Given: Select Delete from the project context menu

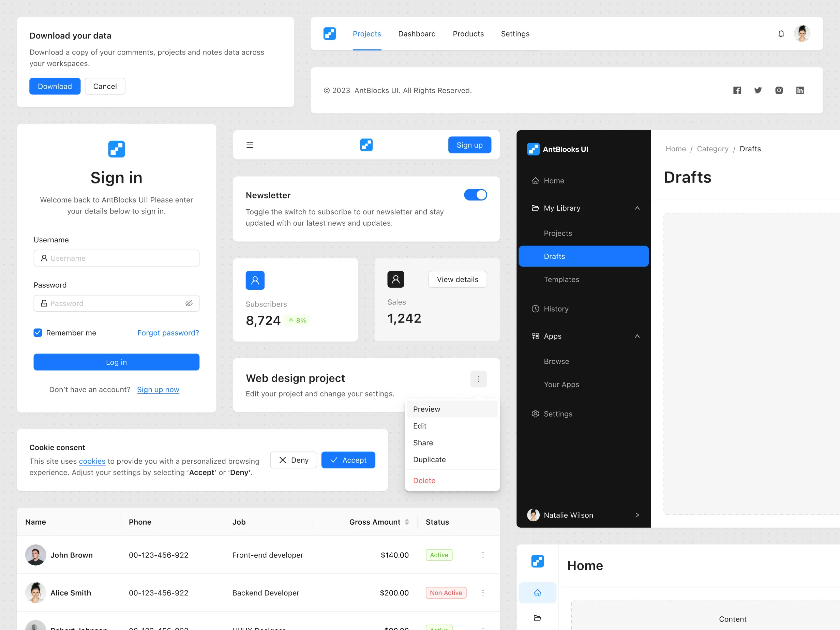Looking at the screenshot, I should [x=424, y=480].
